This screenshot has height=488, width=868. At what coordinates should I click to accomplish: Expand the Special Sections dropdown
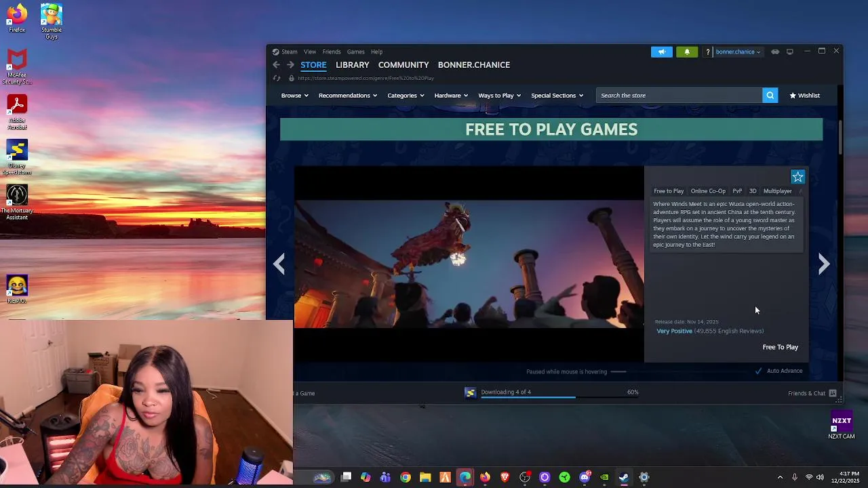(557, 96)
